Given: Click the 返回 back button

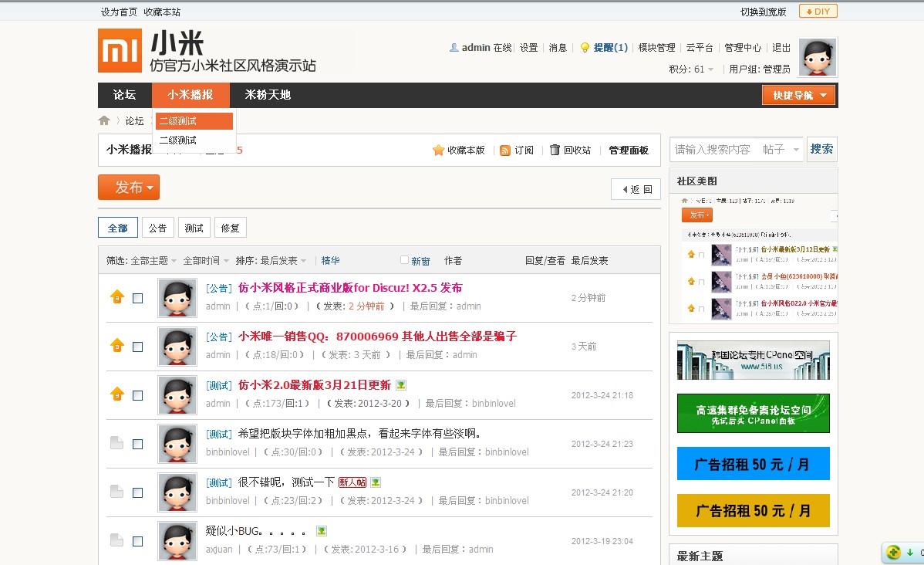Looking at the screenshot, I should 636,189.
